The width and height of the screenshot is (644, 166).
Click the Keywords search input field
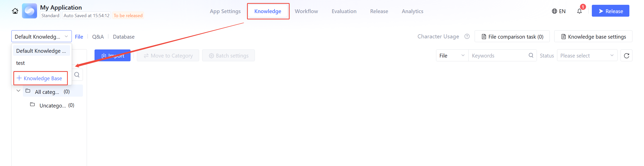click(498, 56)
